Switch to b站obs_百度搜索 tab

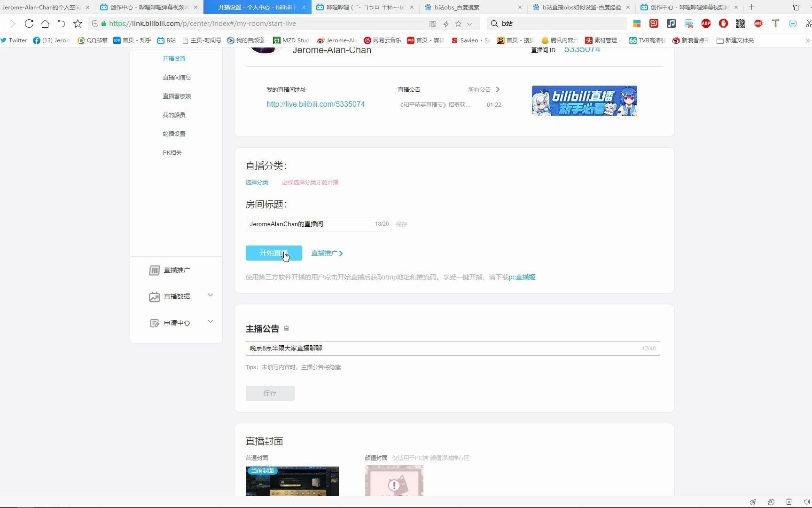[x=473, y=7]
